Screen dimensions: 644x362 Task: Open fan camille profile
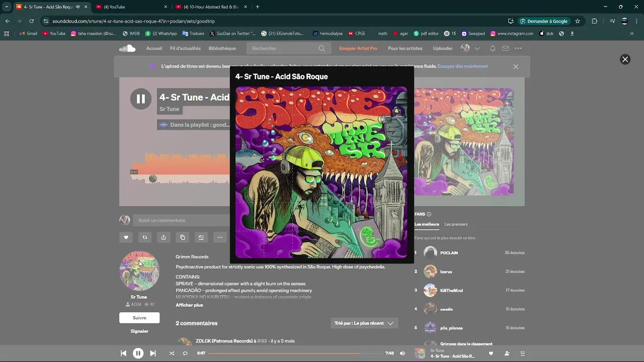(446, 309)
